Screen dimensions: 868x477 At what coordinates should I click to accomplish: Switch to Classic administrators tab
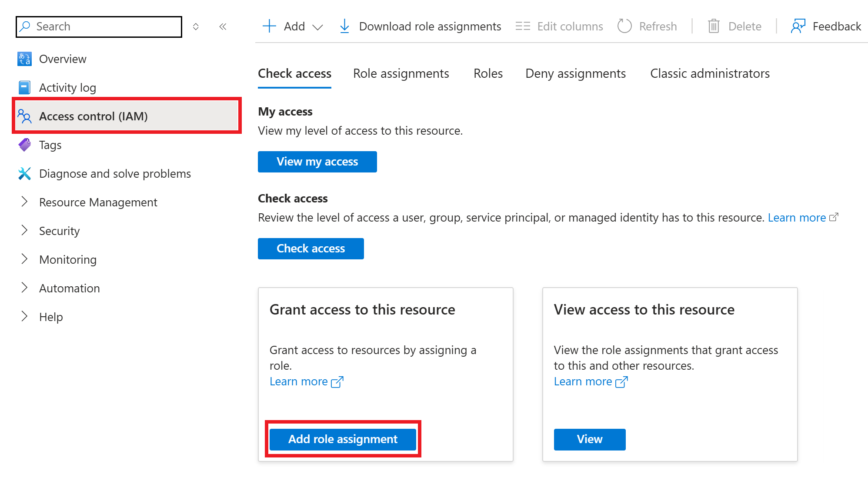tap(709, 73)
